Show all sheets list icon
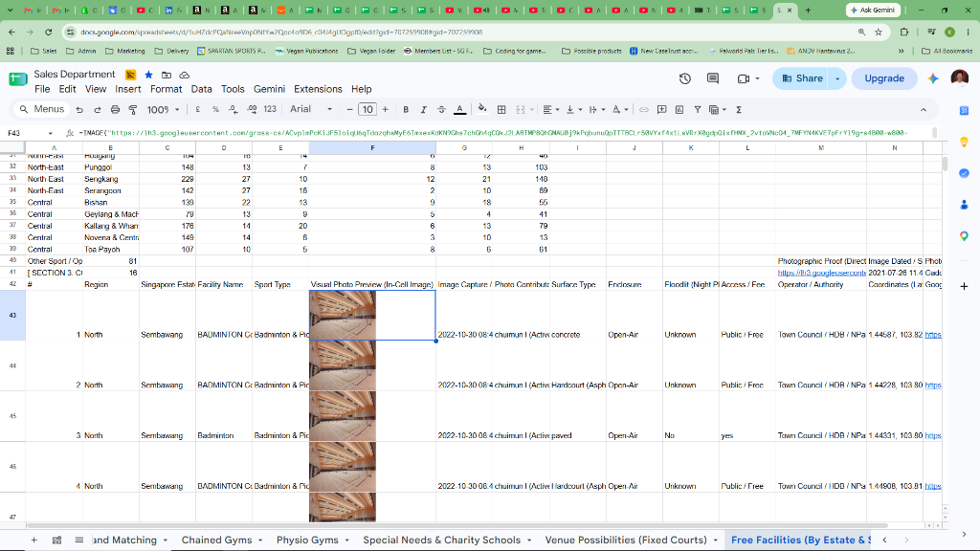Screen dimensions: 980x551 79,540
